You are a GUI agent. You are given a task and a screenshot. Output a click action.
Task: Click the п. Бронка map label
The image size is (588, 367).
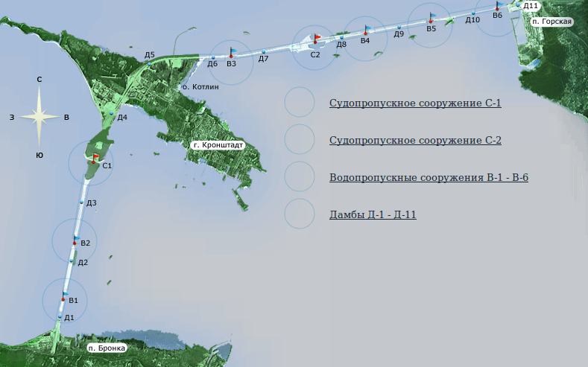pos(106,348)
